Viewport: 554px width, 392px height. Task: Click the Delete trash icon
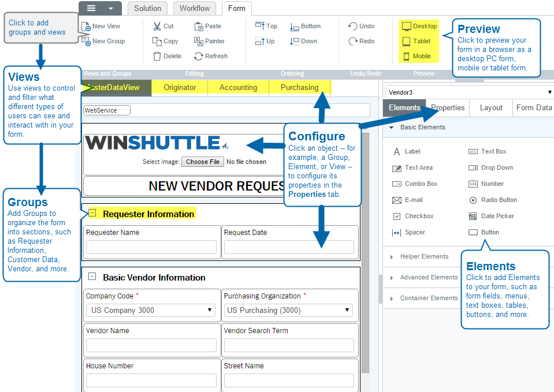pyautogui.click(x=157, y=56)
